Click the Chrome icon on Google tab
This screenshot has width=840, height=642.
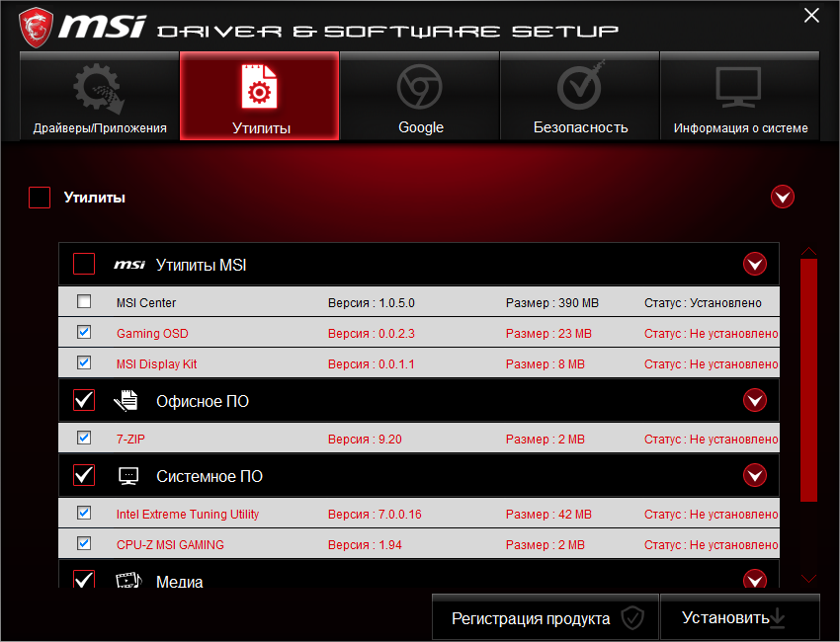pos(419,87)
